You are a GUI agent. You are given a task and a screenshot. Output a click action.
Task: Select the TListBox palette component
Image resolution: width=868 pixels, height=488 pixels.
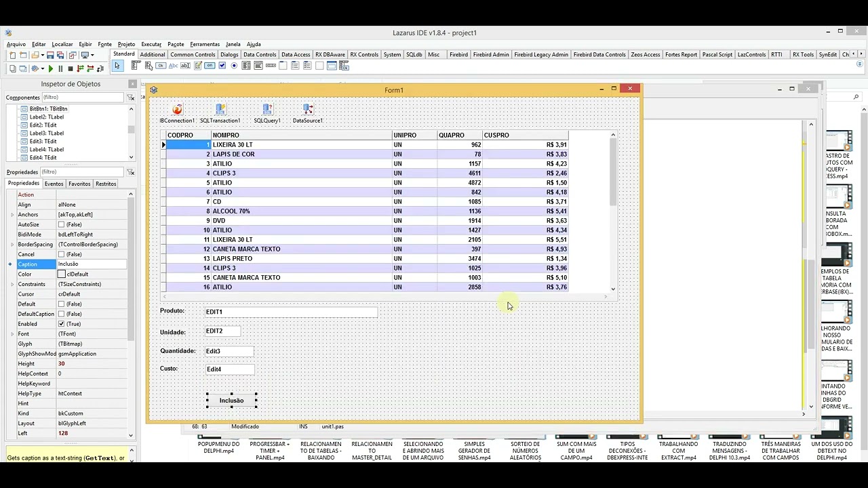[245, 66]
